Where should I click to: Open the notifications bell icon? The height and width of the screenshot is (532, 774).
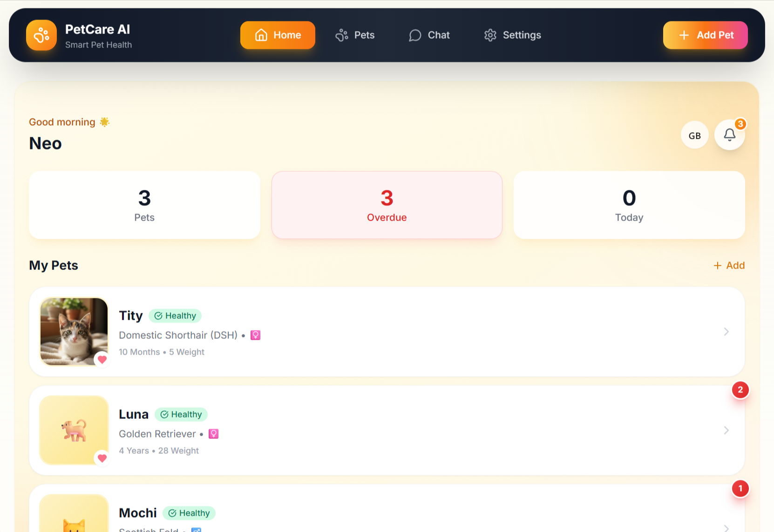pos(730,135)
